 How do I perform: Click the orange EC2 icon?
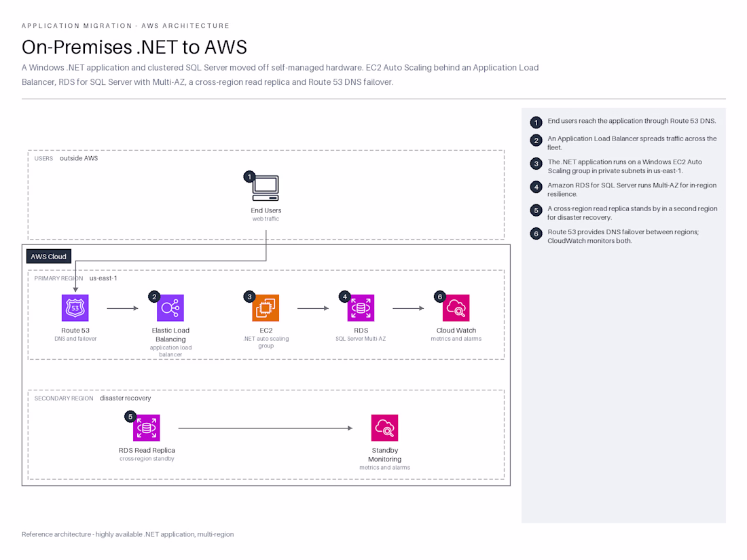pos(266,308)
